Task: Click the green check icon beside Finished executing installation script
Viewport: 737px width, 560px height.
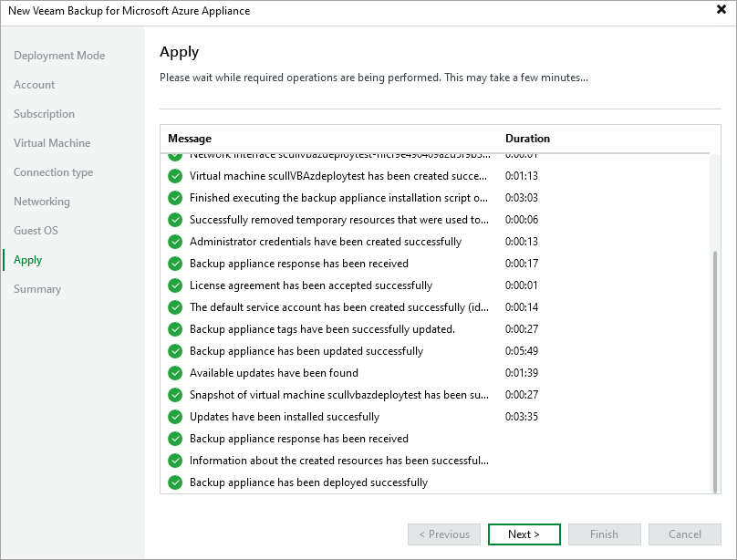Action: point(175,198)
